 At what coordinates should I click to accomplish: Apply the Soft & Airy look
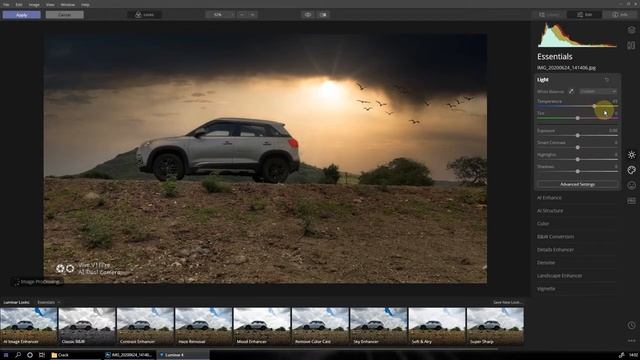437,327
